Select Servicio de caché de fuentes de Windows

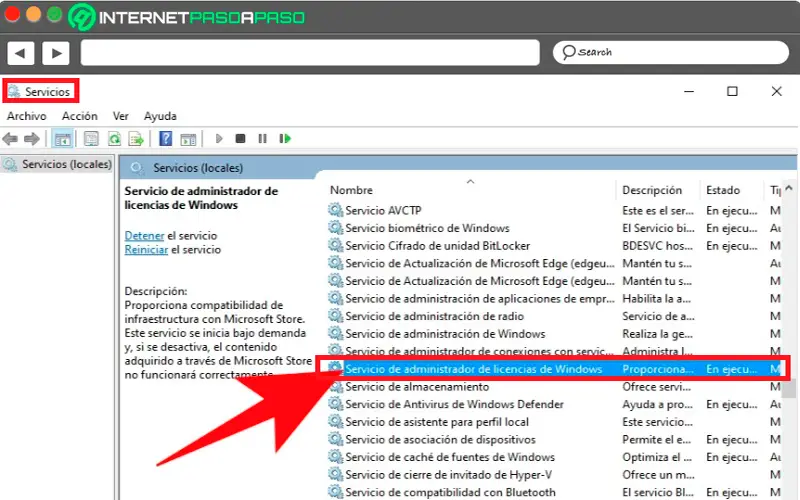click(x=554, y=457)
